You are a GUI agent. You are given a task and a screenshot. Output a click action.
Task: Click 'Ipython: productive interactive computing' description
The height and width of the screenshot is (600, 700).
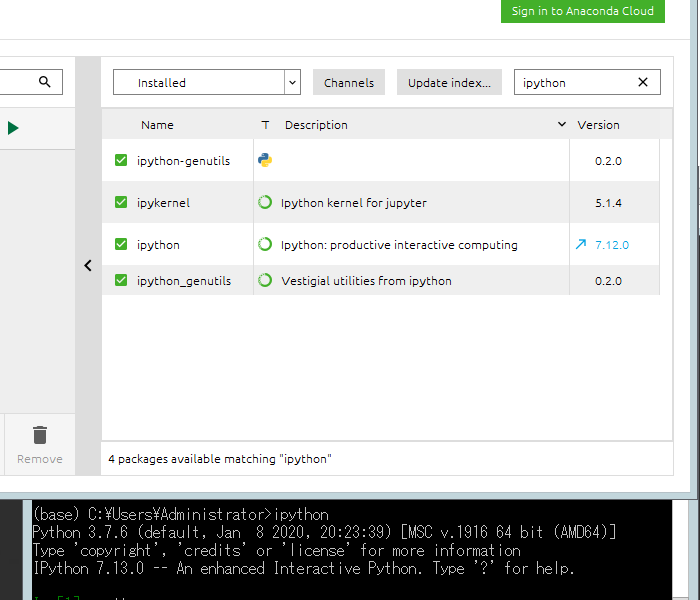pos(399,245)
